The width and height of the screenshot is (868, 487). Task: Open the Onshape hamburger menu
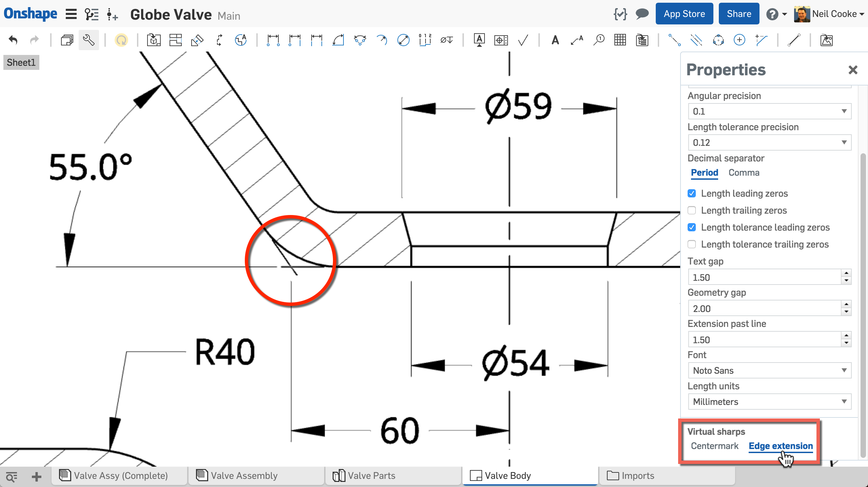71,14
